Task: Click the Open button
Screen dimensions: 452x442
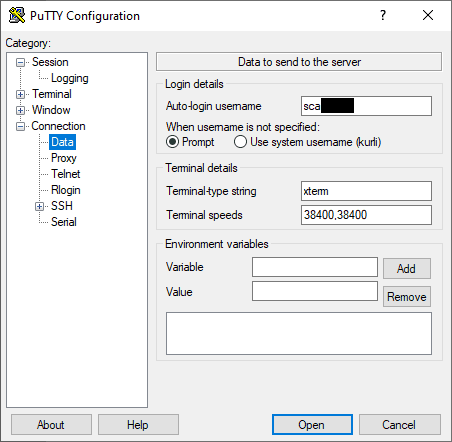Action: point(312,425)
